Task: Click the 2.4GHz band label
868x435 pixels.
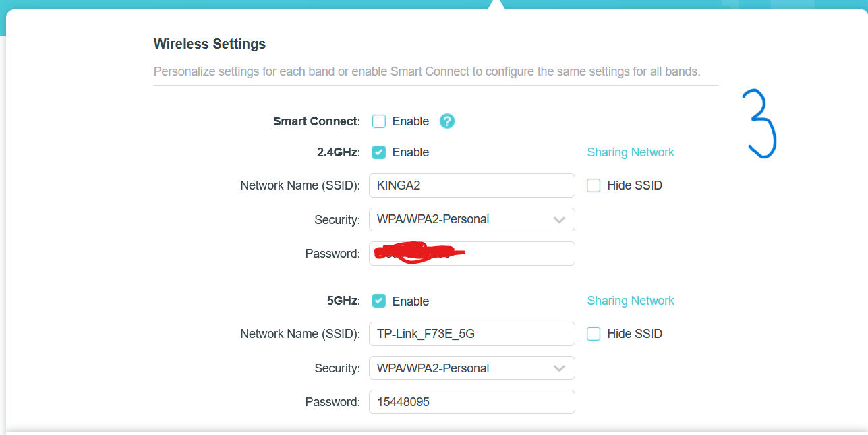Action: click(338, 152)
